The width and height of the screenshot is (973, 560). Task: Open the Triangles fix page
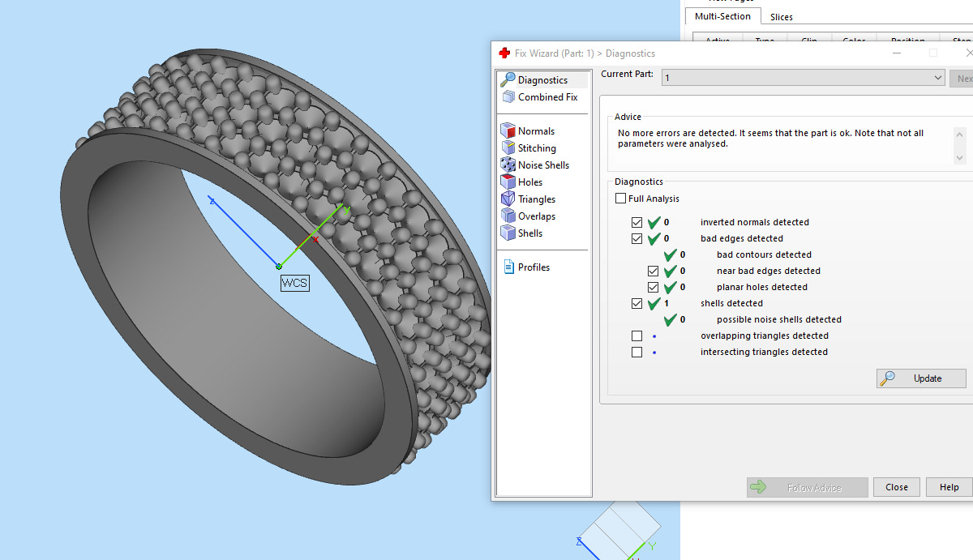(x=529, y=199)
